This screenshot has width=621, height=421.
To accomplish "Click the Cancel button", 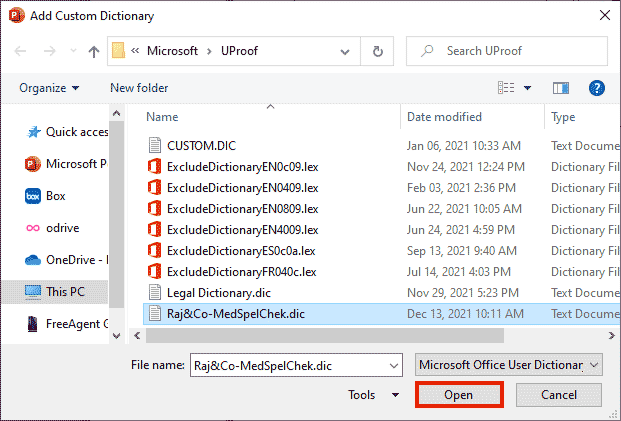I will point(559,395).
